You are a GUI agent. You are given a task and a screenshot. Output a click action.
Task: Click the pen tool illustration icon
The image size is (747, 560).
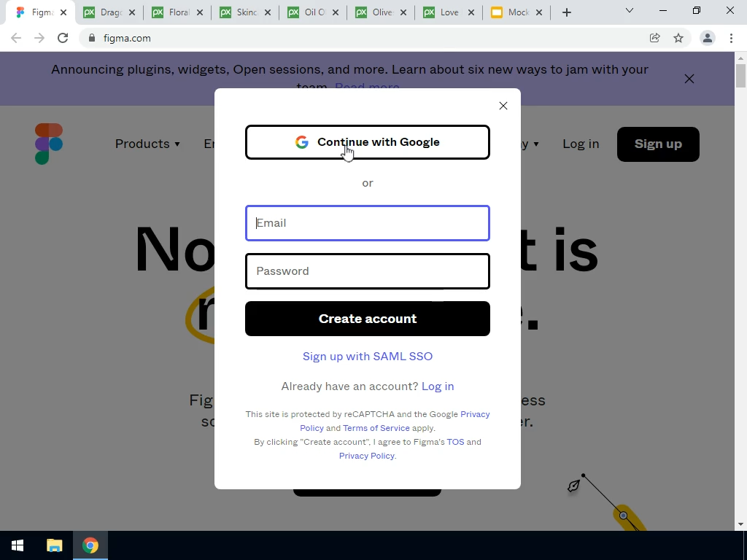pyautogui.click(x=574, y=485)
